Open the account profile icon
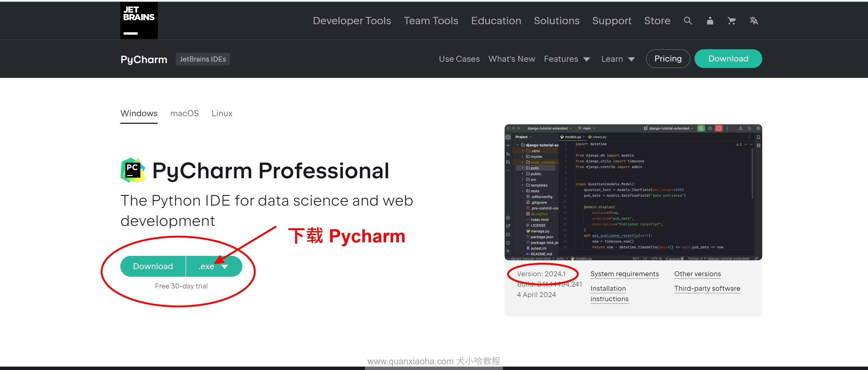868x370 pixels. pyautogui.click(x=710, y=21)
